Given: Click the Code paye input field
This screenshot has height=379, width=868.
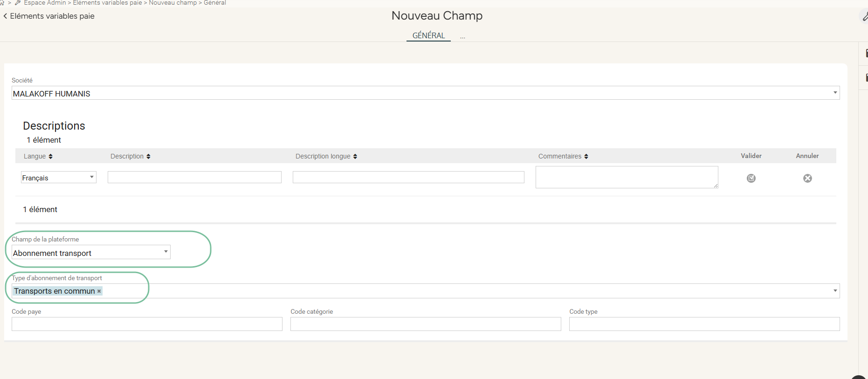Looking at the screenshot, I should 147,324.
